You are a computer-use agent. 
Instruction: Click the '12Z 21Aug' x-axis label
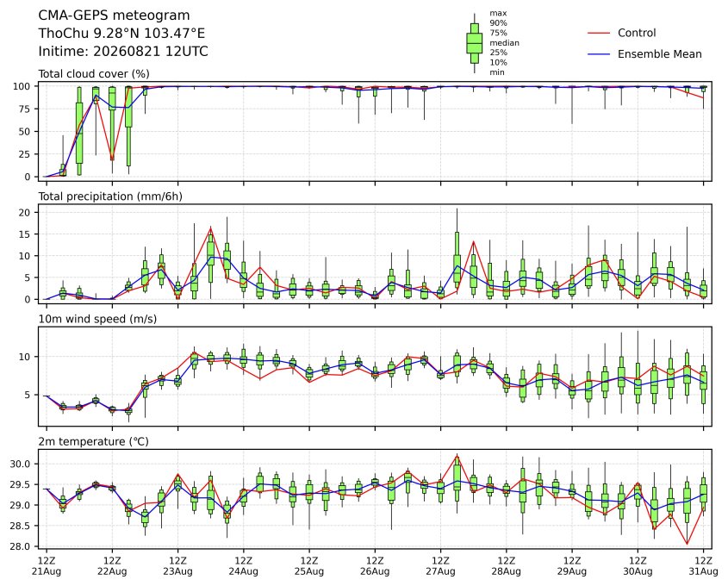click(47, 566)
